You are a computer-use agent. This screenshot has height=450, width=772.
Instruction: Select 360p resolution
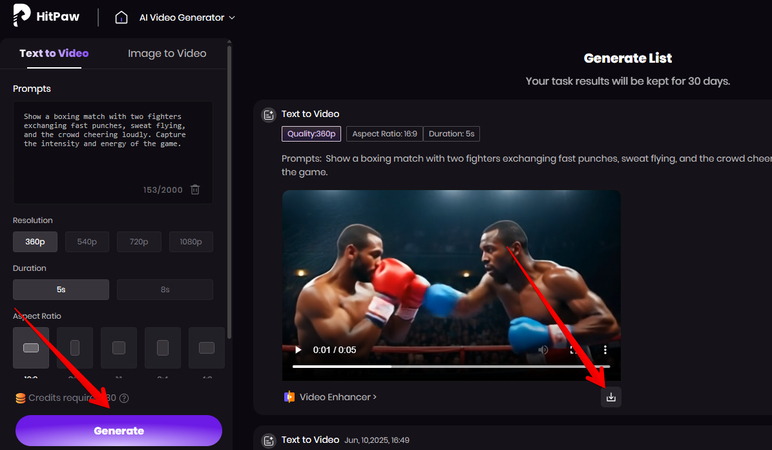(35, 242)
